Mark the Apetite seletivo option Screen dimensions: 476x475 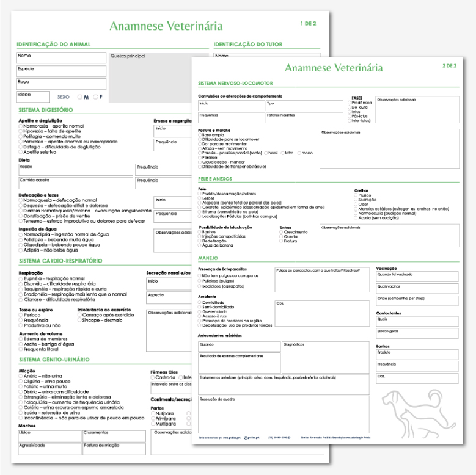[x=21, y=152]
